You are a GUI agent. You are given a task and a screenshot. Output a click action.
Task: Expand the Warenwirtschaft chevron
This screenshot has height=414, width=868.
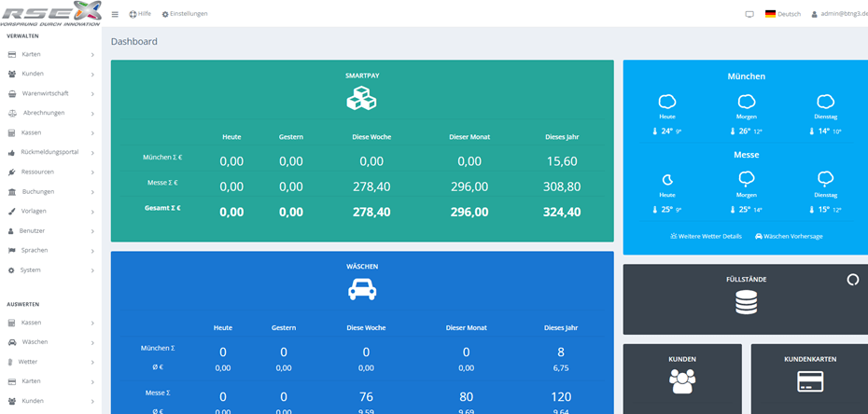tap(92, 94)
